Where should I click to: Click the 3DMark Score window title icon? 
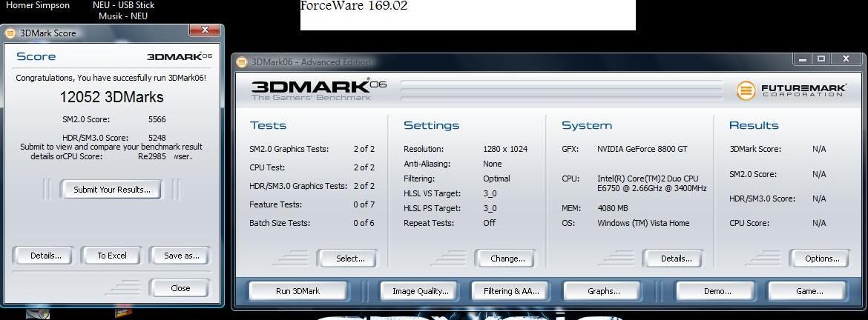point(10,33)
